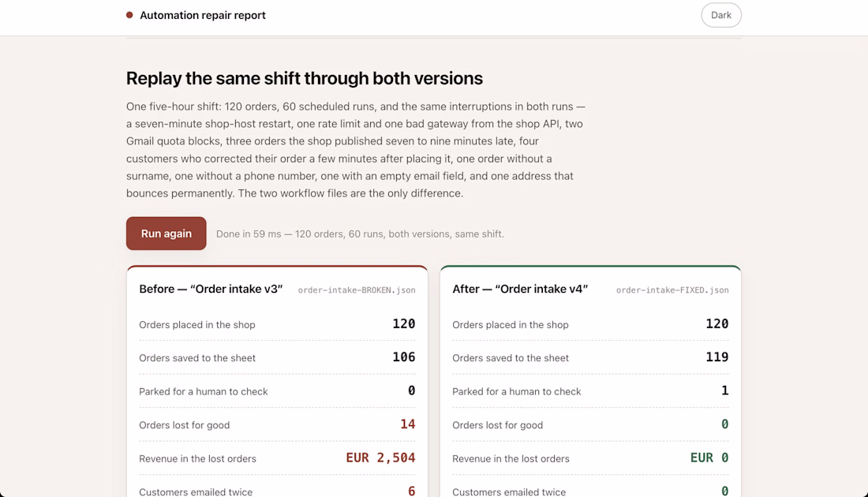This screenshot has height=497, width=868.
Task: Click the 119 orders saved value
Action: (x=716, y=357)
